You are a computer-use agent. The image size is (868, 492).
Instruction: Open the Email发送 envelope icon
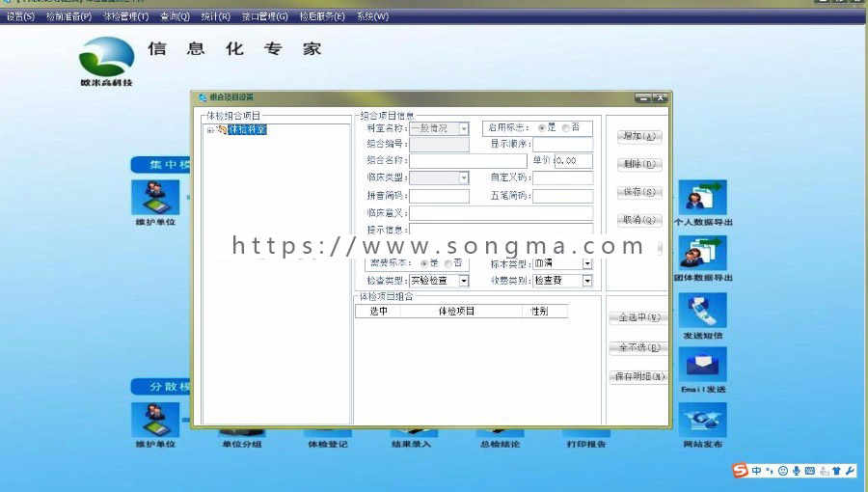(702, 365)
